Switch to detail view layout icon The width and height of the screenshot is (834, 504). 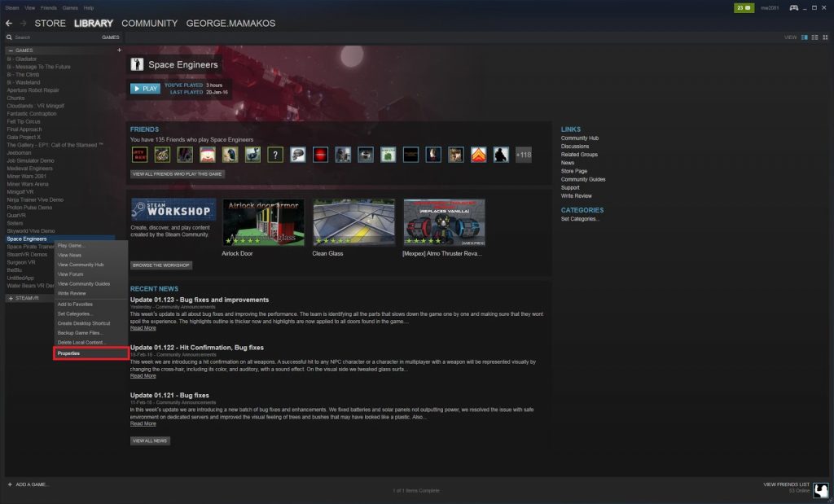[x=804, y=37]
